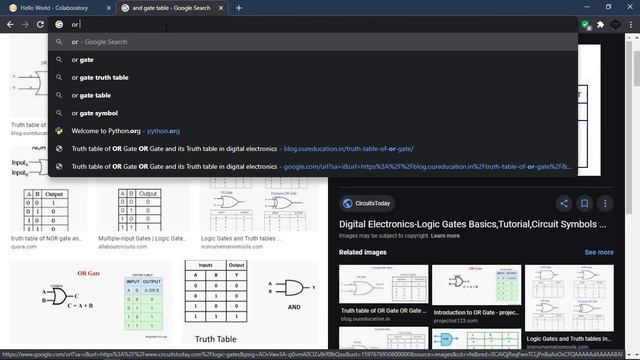Click instrumentationtools.com source under result image

click(x=232, y=247)
